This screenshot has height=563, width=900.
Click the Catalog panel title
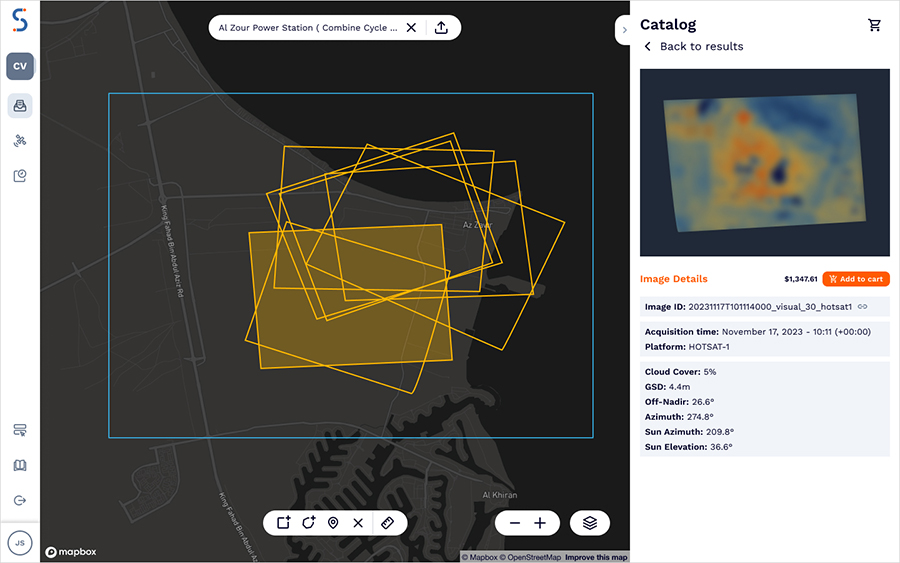pos(668,25)
